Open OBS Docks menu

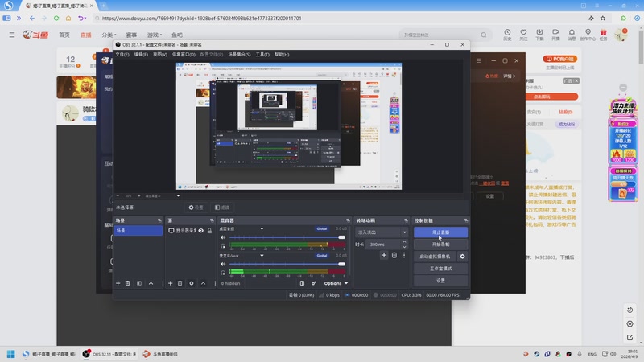click(x=184, y=54)
